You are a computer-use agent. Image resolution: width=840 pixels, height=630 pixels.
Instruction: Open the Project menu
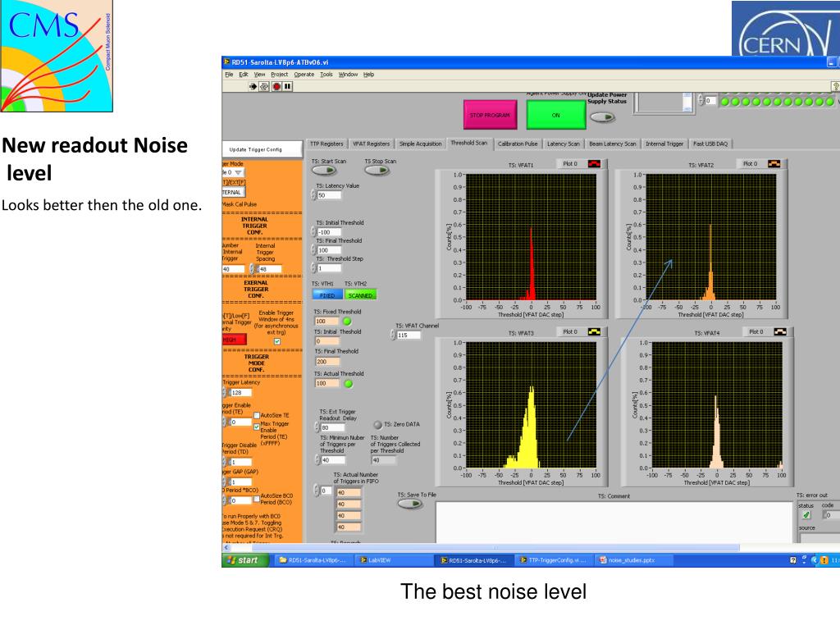pos(279,75)
